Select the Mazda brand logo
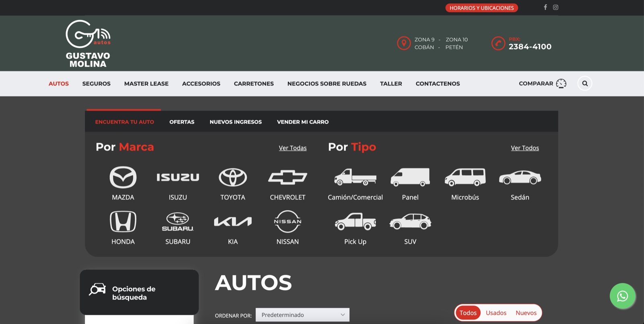 click(123, 177)
